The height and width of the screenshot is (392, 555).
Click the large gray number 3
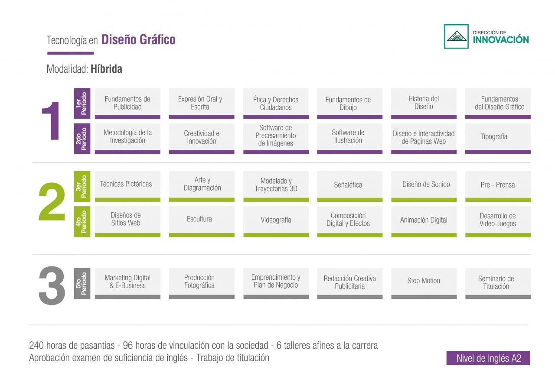point(52,285)
